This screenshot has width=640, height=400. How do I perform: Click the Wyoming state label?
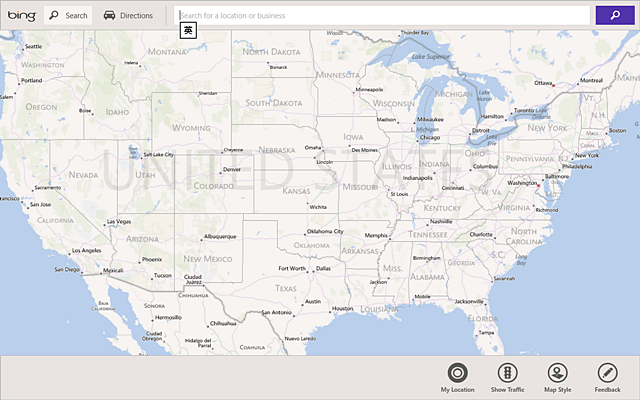tap(191, 128)
